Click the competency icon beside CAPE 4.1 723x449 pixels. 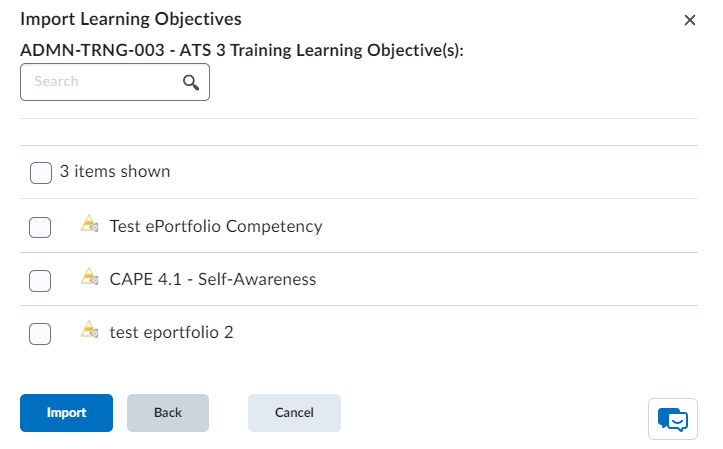point(89,278)
